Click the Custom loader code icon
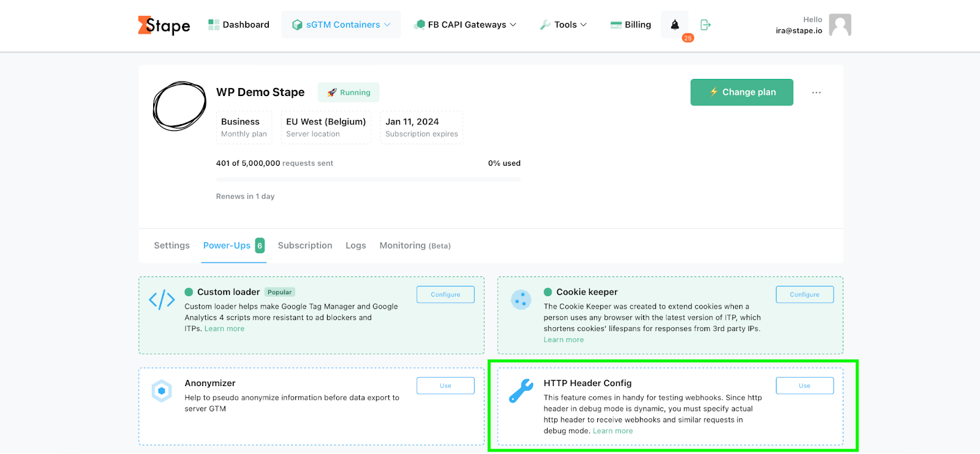 click(162, 300)
